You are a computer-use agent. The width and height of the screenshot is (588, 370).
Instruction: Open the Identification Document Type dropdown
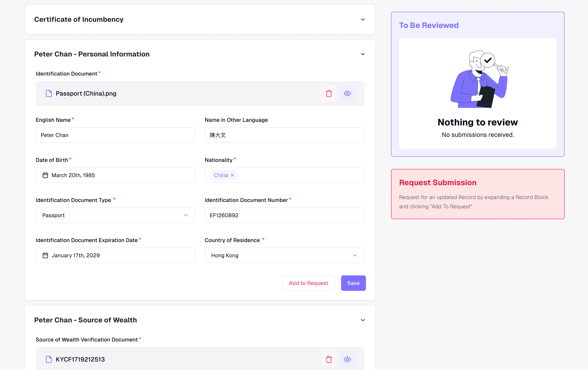116,215
